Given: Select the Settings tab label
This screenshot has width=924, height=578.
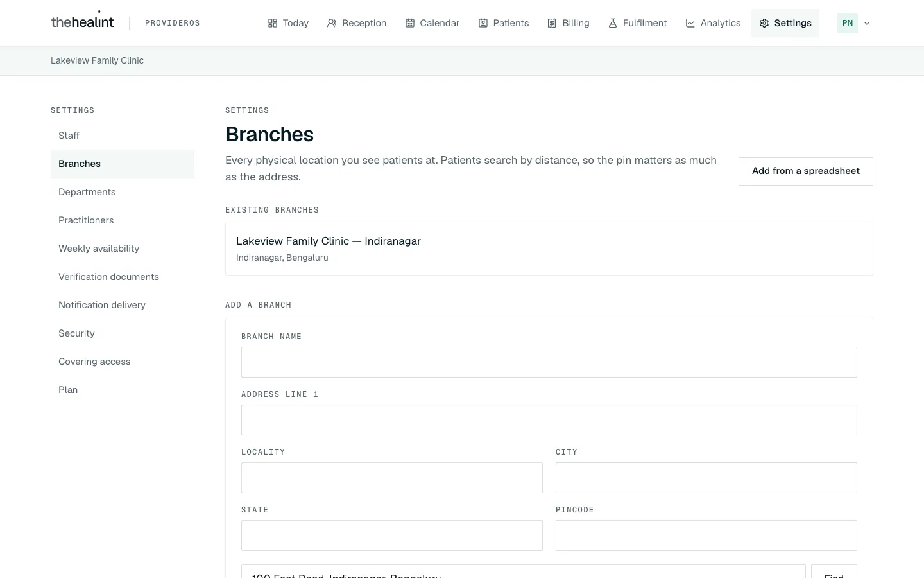Looking at the screenshot, I should 793,23.
